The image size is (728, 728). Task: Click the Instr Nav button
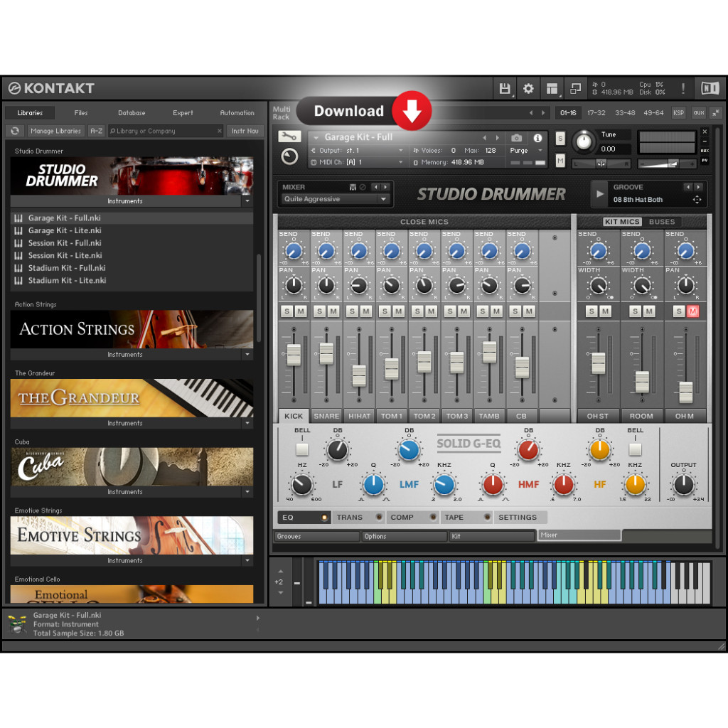(x=245, y=131)
